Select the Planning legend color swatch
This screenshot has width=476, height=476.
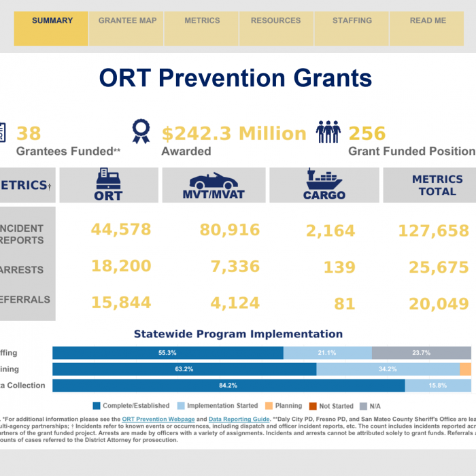point(269,406)
